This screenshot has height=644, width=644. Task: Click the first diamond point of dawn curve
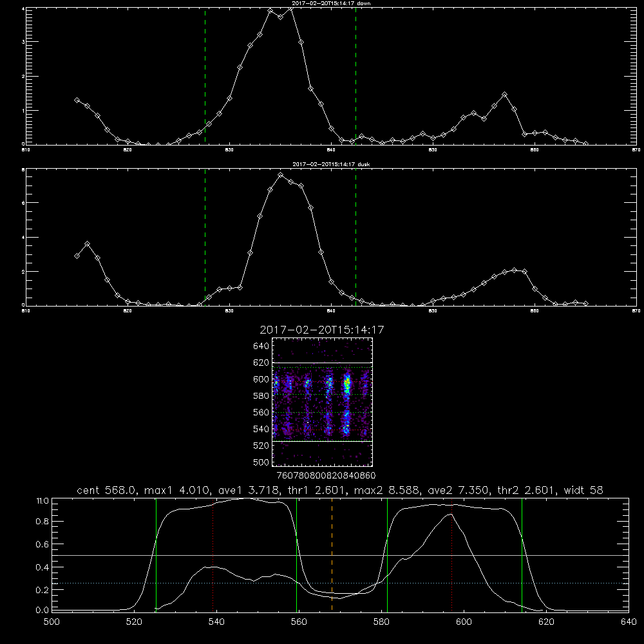[x=77, y=100]
